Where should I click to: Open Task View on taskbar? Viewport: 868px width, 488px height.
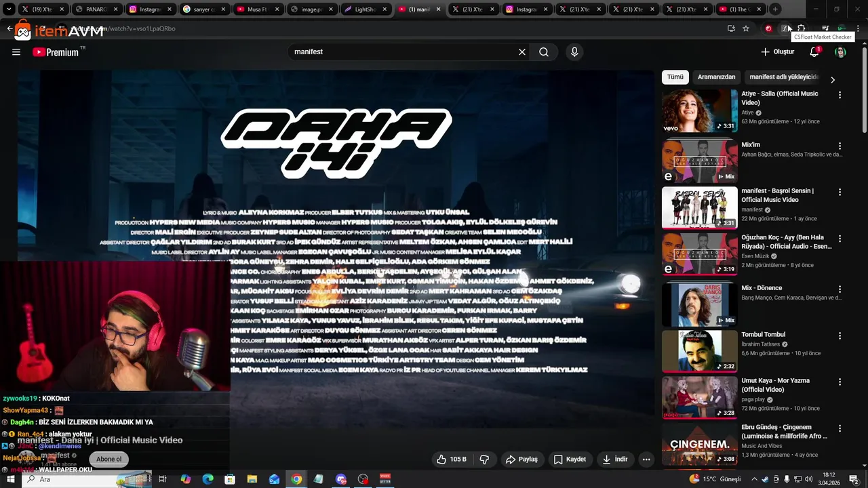pos(163,479)
